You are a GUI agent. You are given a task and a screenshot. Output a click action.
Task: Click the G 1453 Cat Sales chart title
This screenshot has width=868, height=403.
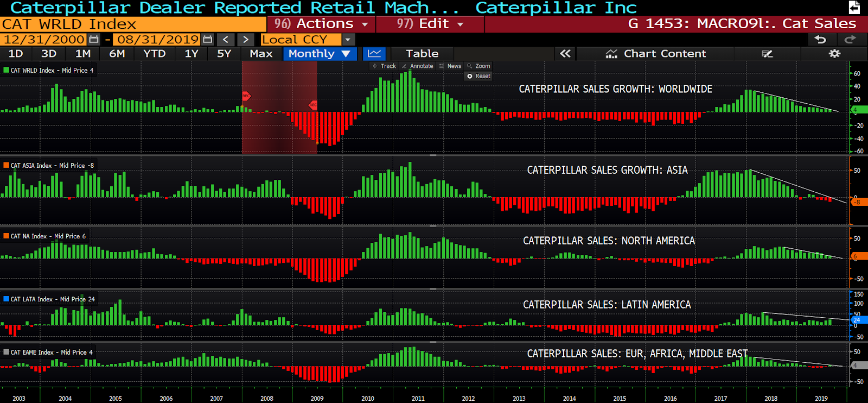coord(742,24)
